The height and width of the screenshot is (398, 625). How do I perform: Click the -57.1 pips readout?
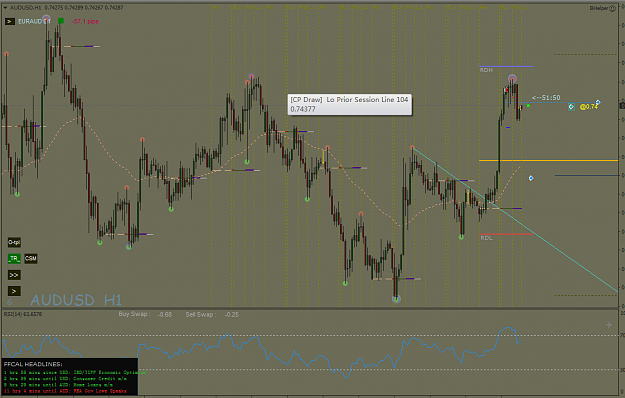[x=85, y=22]
